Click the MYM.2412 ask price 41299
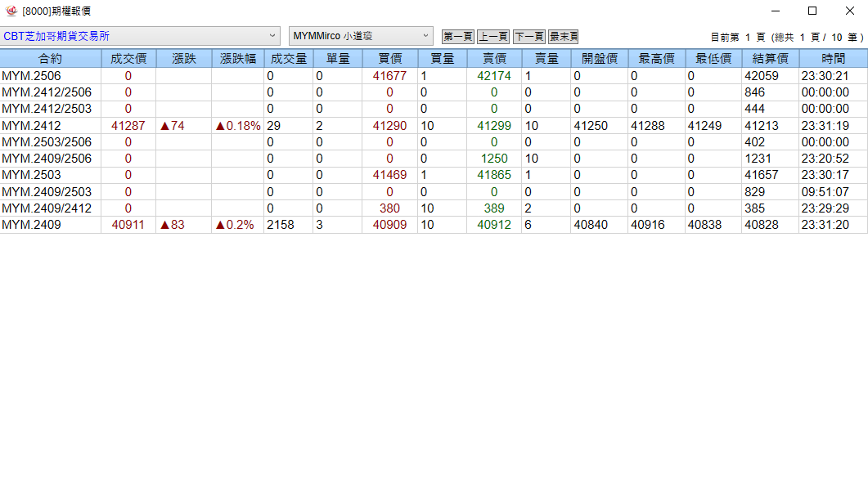The image size is (868, 479). (x=493, y=126)
